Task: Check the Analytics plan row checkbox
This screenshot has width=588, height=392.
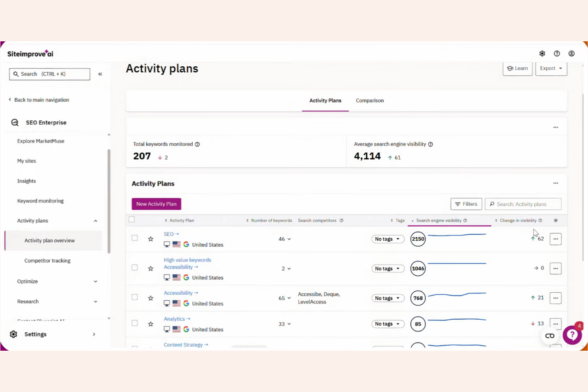Action: click(135, 323)
